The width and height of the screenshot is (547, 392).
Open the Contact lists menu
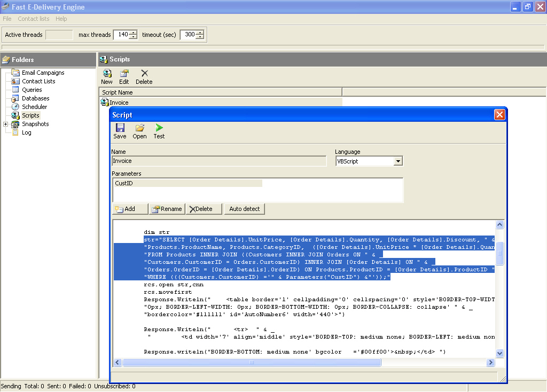click(34, 19)
